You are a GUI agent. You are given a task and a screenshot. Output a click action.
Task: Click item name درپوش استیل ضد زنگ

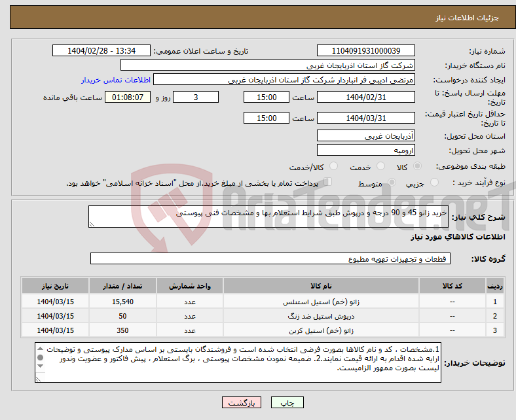point(321,317)
